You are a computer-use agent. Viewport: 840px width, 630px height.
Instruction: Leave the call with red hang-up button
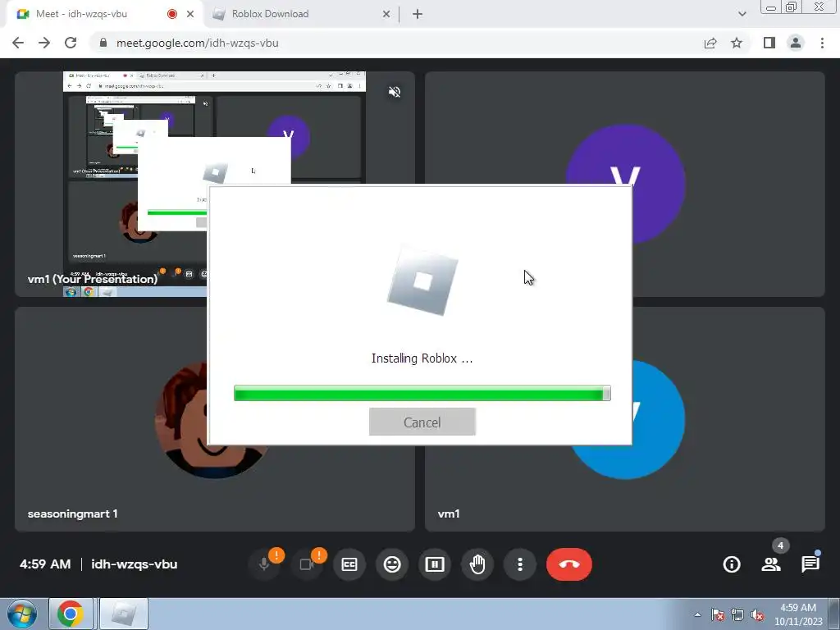coord(569,564)
